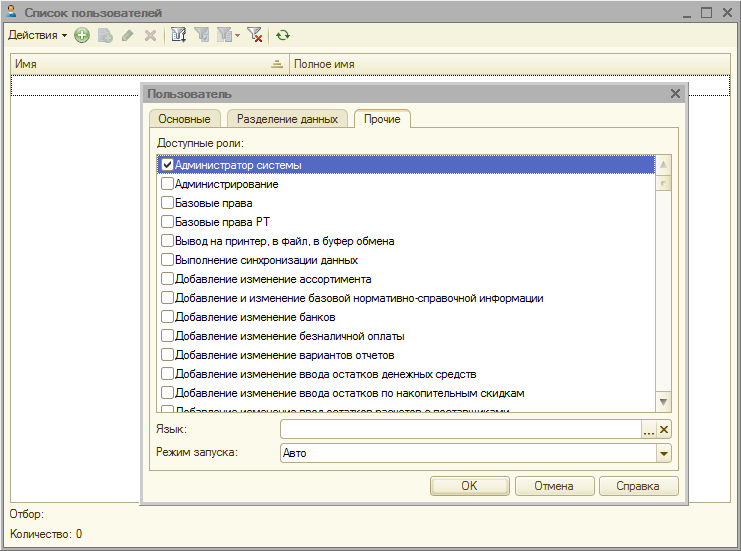Clear the Язык field with X icon

(x=664, y=429)
